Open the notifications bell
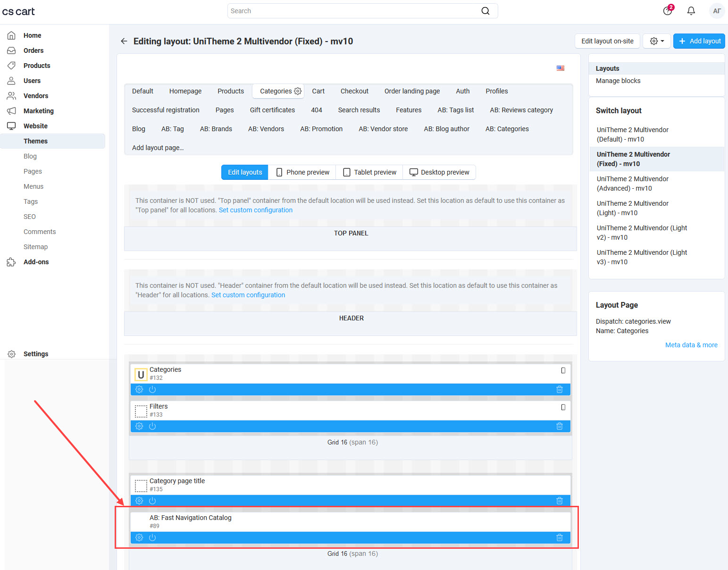The image size is (728, 570). pyautogui.click(x=691, y=10)
